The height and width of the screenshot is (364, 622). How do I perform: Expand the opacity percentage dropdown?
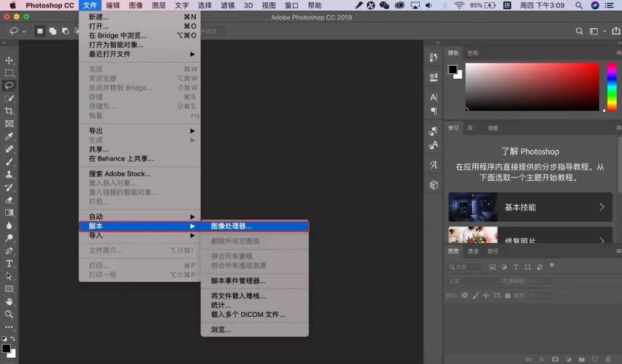pyautogui.click(x=550, y=281)
